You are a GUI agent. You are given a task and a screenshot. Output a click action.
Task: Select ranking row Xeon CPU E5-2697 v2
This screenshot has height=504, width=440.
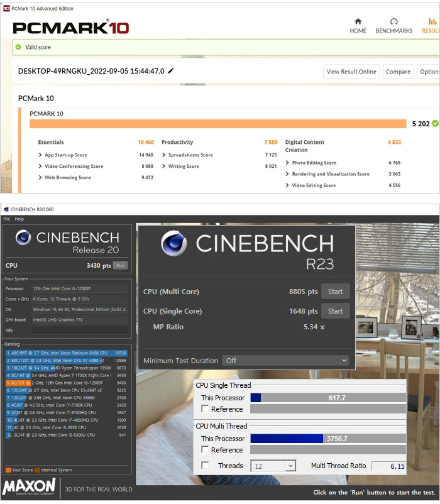point(67,390)
